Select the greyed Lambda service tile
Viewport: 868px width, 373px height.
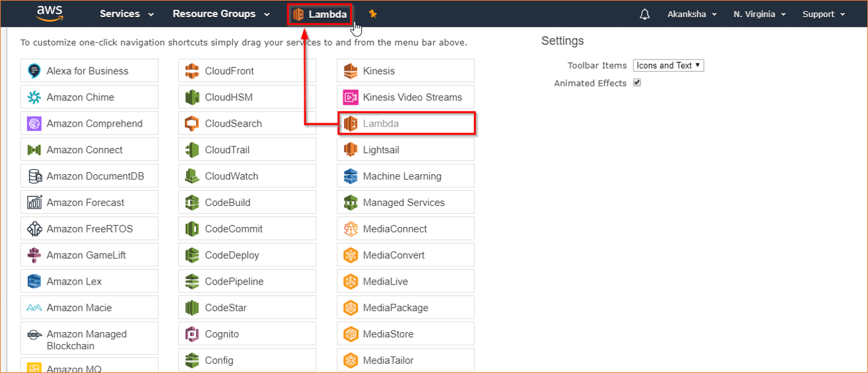406,123
